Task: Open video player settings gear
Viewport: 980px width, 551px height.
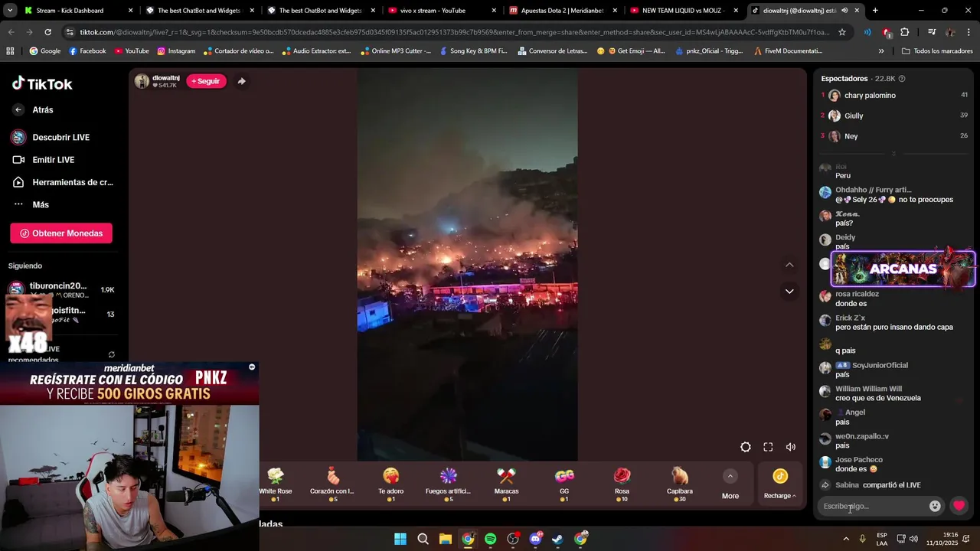Action: point(746,447)
